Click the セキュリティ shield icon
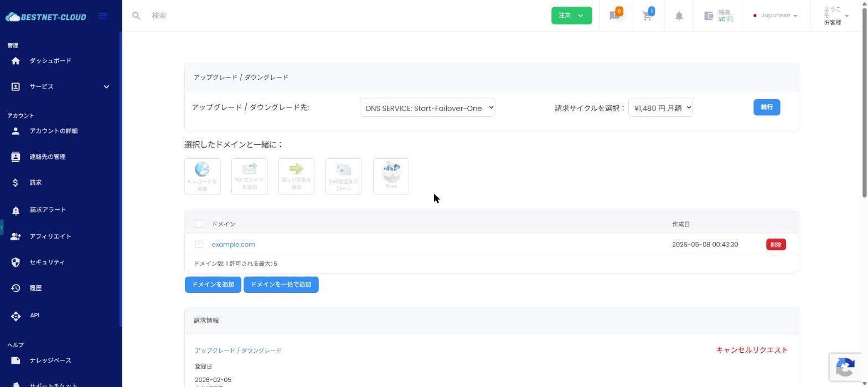 (15, 262)
